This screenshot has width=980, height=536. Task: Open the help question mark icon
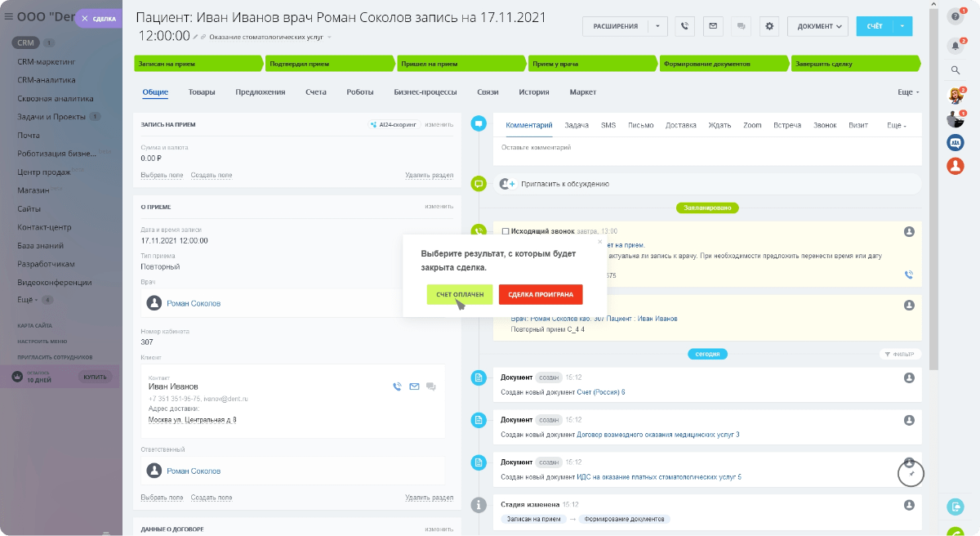[955, 16]
